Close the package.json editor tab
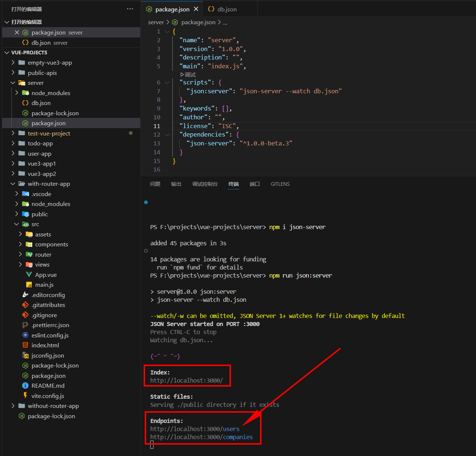The height and width of the screenshot is (456, 476). pyautogui.click(x=196, y=9)
